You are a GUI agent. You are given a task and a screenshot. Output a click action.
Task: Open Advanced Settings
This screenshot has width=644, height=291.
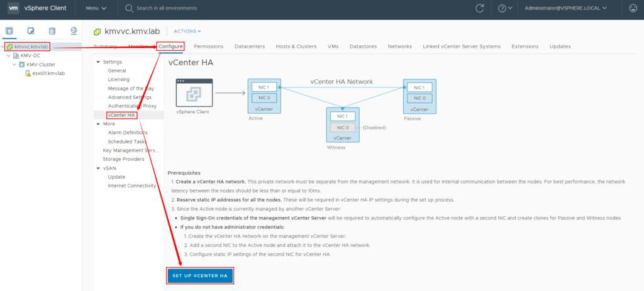[130, 97]
